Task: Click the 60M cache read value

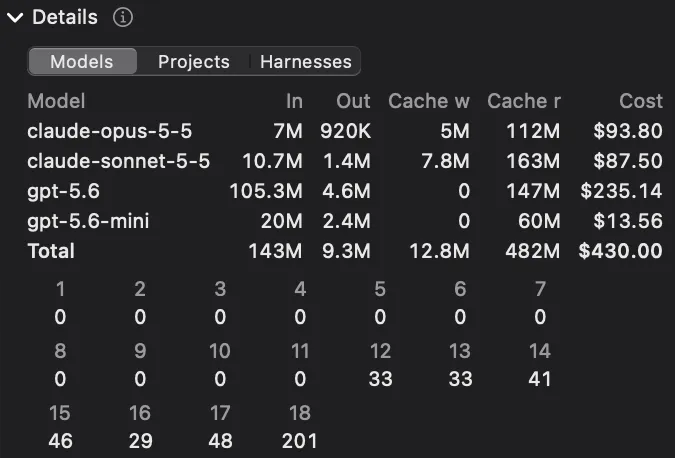Action: pyautogui.click(x=539, y=221)
